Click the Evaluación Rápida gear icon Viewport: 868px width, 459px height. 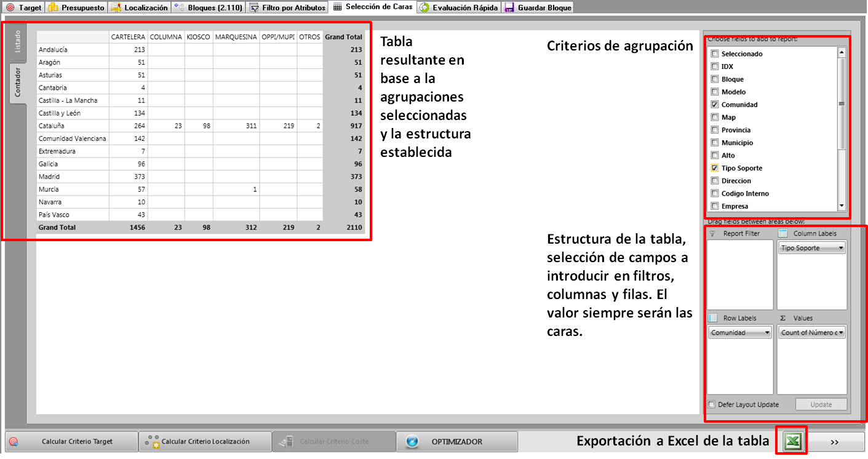point(424,7)
